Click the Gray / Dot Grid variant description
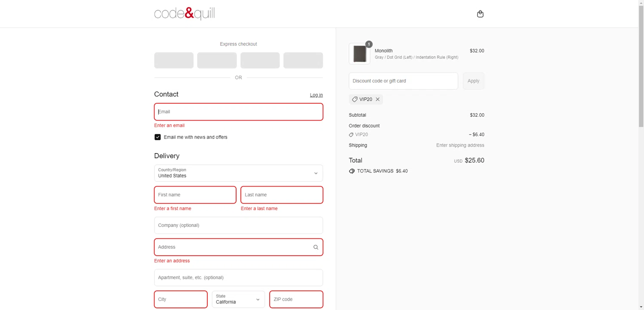Viewport: 644px width, 310px height. pos(416,57)
